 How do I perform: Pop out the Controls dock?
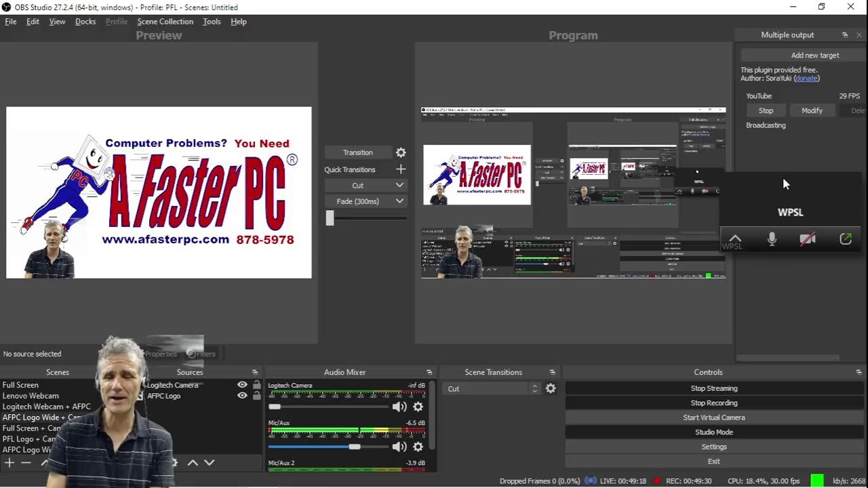point(859,372)
